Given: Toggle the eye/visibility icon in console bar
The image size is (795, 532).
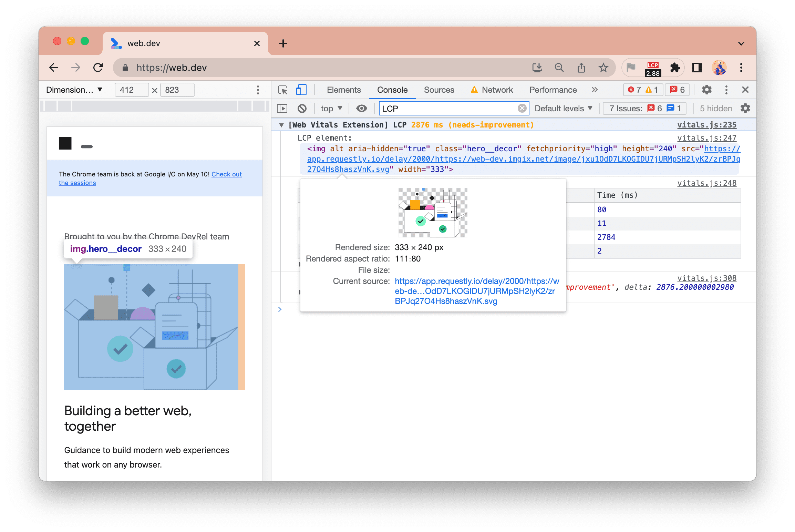Looking at the screenshot, I should 361,109.
